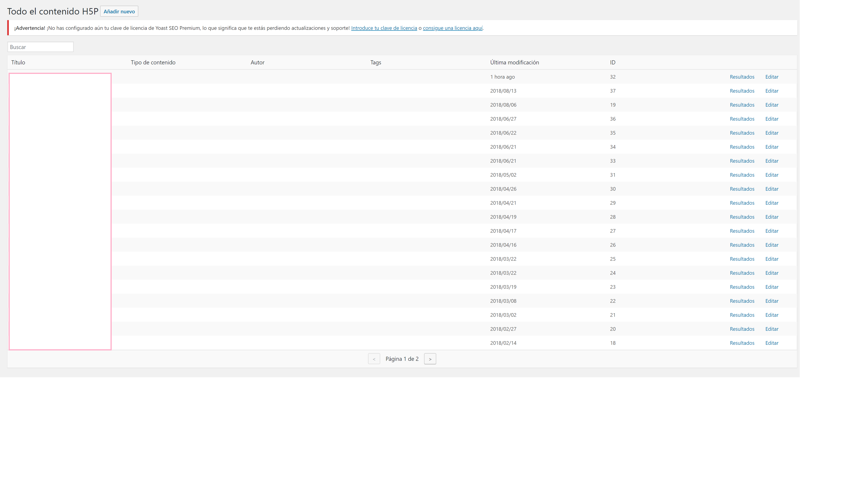Open Resultados for ID 24

pos(742,273)
